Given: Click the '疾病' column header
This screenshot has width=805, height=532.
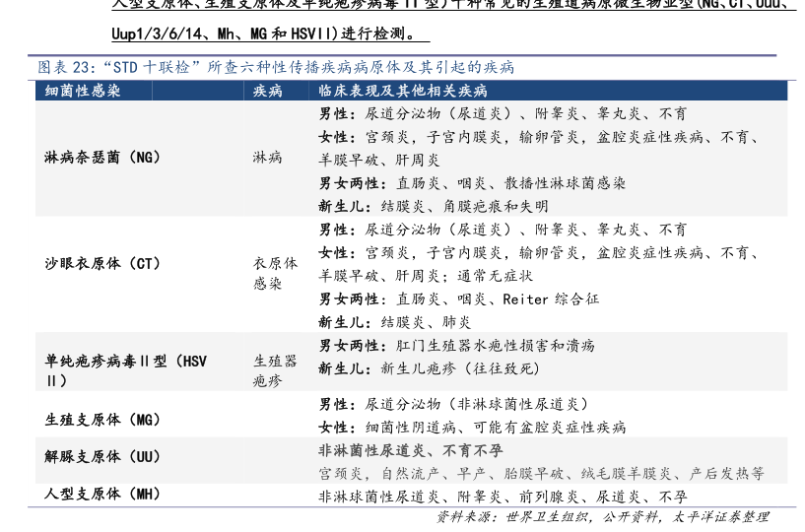Looking at the screenshot, I should click(x=268, y=91).
